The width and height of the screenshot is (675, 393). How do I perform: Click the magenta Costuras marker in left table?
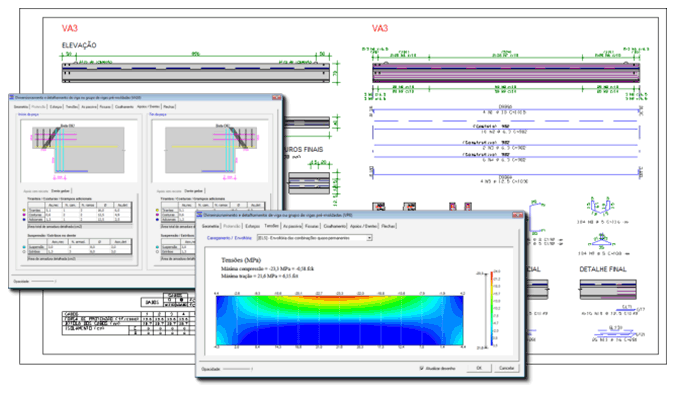pyautogui.click(x=24, y=214)
